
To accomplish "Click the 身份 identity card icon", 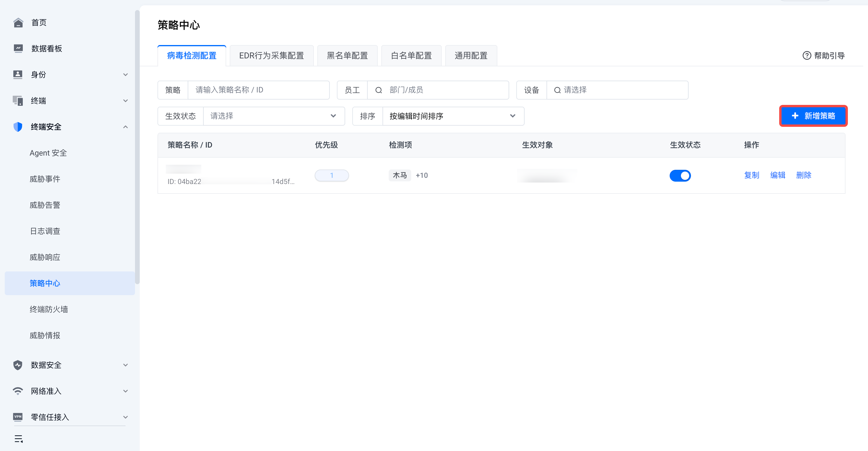I will coord(18,75).
